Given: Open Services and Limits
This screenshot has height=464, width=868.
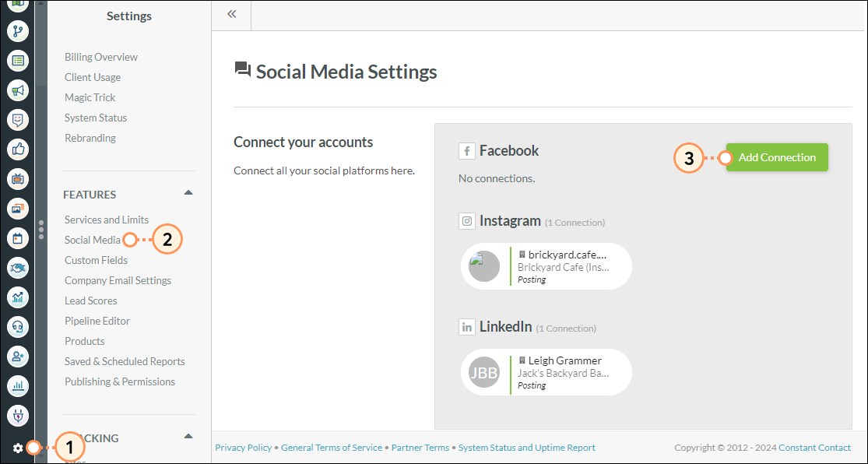Looking at the screenshot, I should [x=107, y=220].
